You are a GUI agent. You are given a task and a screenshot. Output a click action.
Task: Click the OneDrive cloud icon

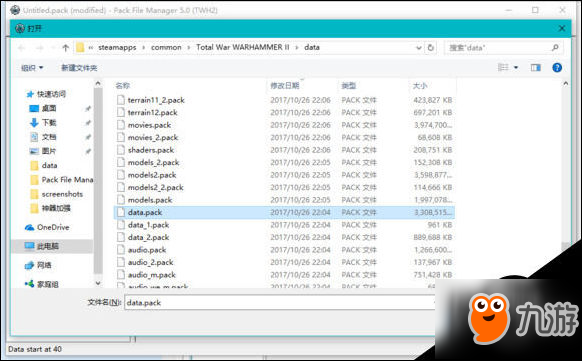tap(29, 227)
